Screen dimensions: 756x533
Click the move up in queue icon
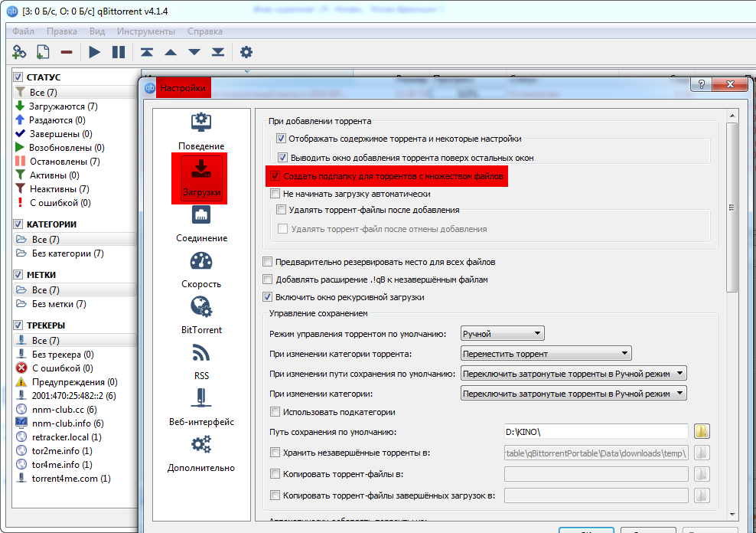pyautogui.click(x=171, y=52)
